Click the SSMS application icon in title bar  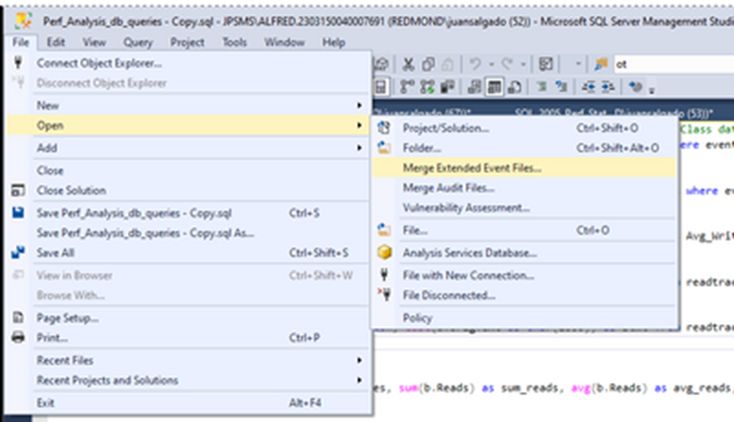pos(23,21)
